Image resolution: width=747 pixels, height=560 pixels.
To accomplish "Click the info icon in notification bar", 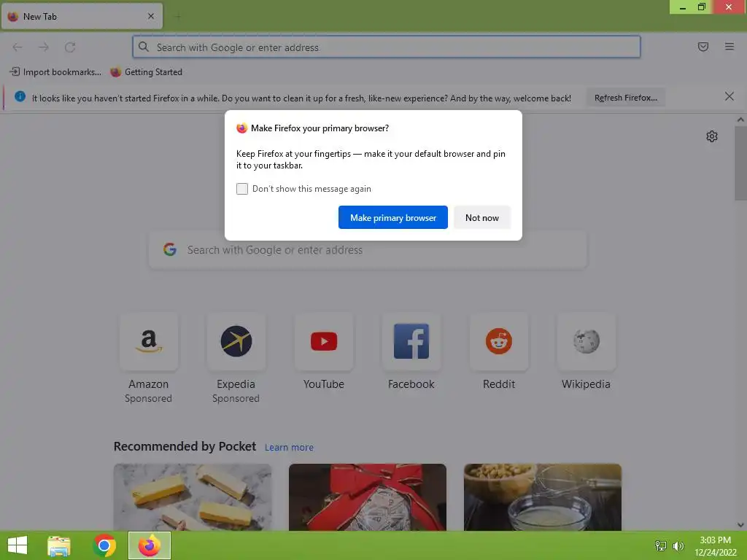I will coord(20,97).
